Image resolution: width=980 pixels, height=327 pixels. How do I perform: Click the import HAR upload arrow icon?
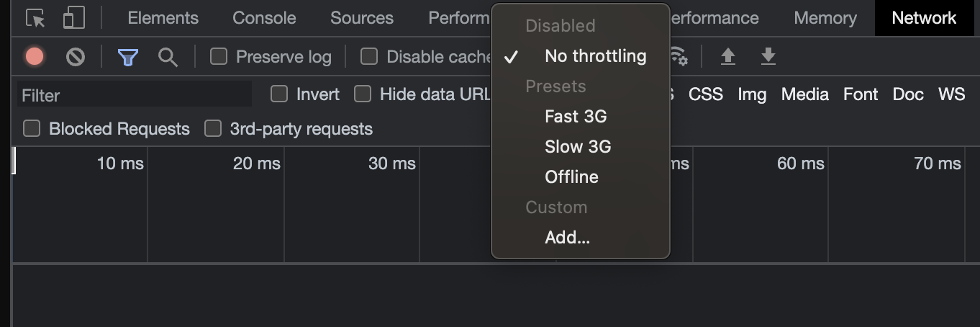coord(727,56)
